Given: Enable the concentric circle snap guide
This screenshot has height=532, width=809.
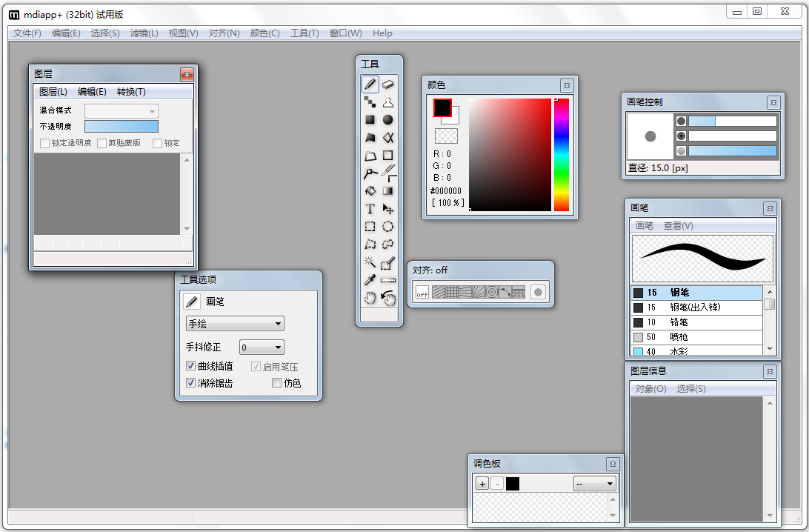Looking at the screenshot, I should 492,293.
